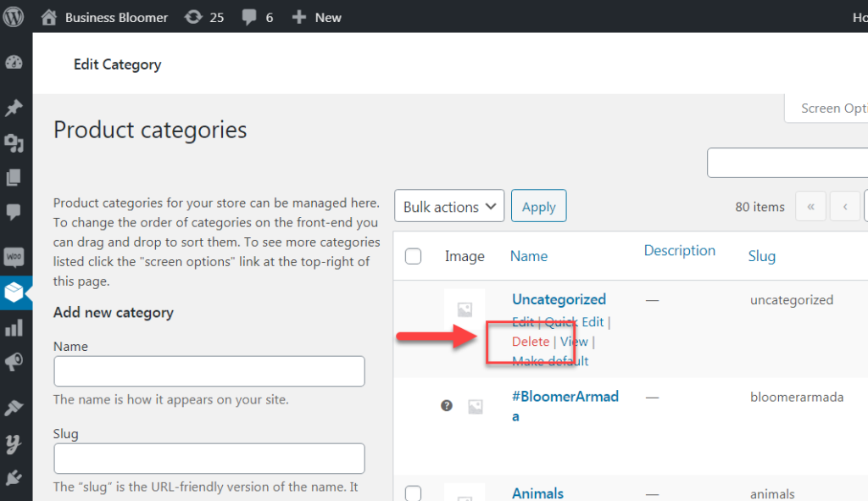Delete the Uncategorized category
Image resolution: width=868 pixels, height=501 pixels.
(x=530, y=341)
